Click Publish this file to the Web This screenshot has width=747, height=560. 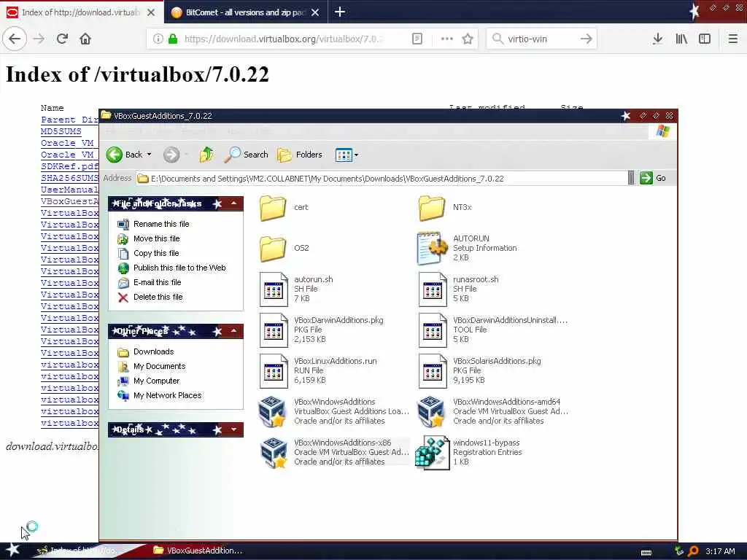179,268
